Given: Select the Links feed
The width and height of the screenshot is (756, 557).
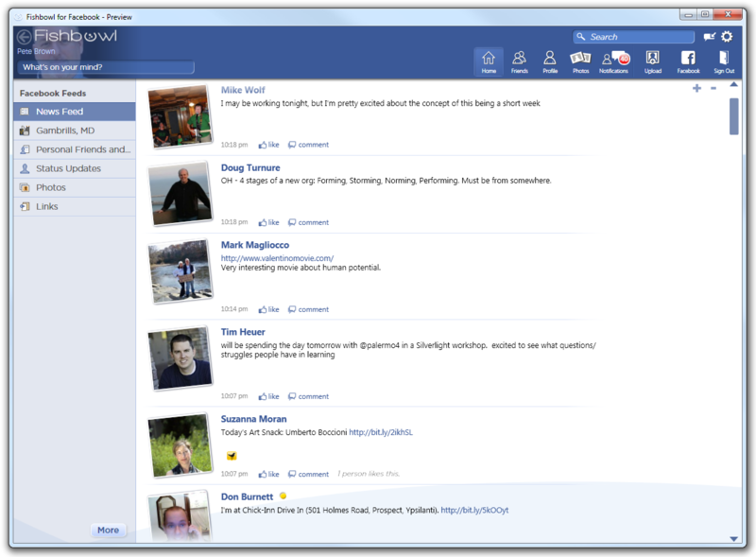Looking at the screenshot, I should (x=75, y=206).
